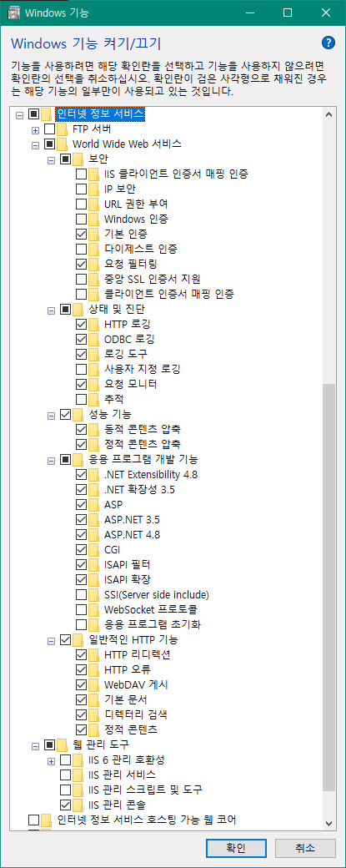Select the HTTP 리디렉션 label
Image resolution: width=346 pixels, height=868 pixels.
137,655
